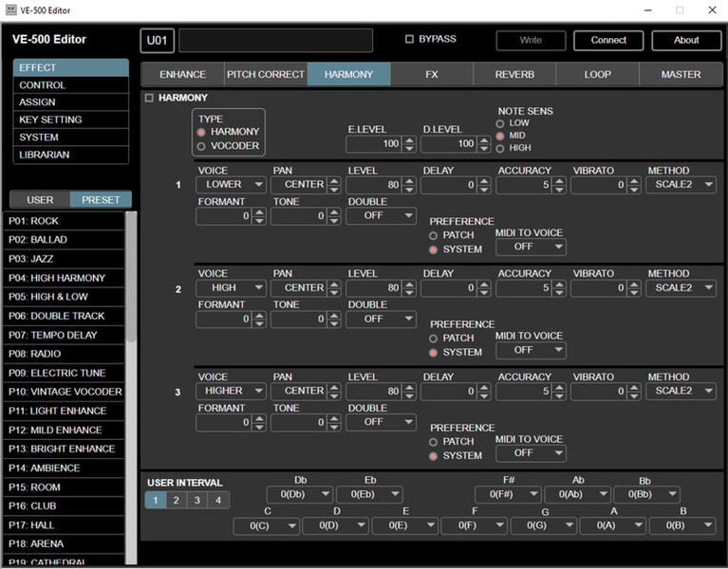Choose PATCH preference for voice 1
Image resolution: width=728 pixels, height=569 pixels.
pyautogui.click(x=433, y=235)
